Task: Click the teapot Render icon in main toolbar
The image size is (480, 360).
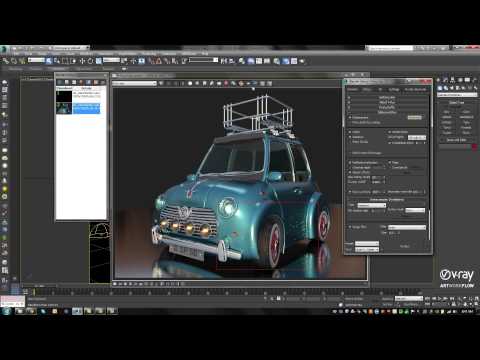Action: pyautogui.click(x=302, y=61)
